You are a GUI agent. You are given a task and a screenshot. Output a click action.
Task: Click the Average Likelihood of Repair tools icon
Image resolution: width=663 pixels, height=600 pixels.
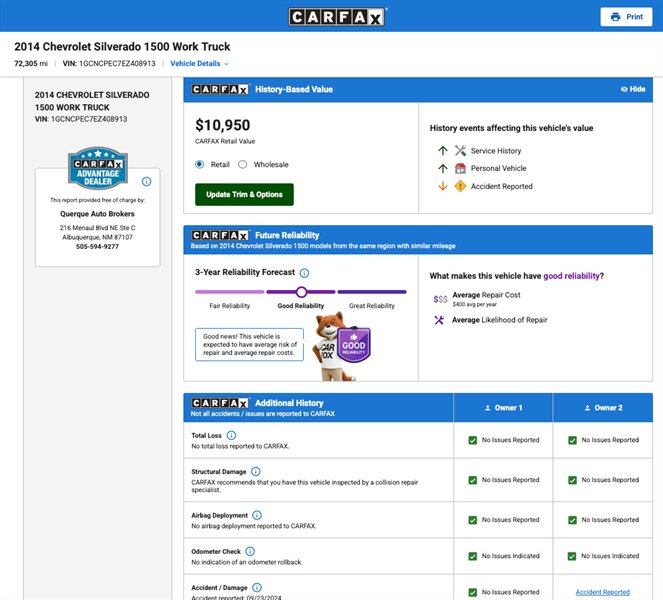point(439,320)
